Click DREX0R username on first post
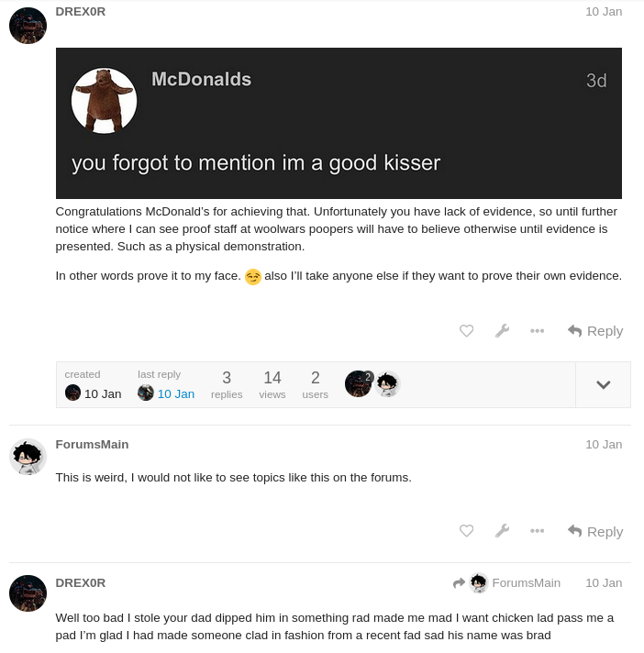 click(x=81, y=11)
